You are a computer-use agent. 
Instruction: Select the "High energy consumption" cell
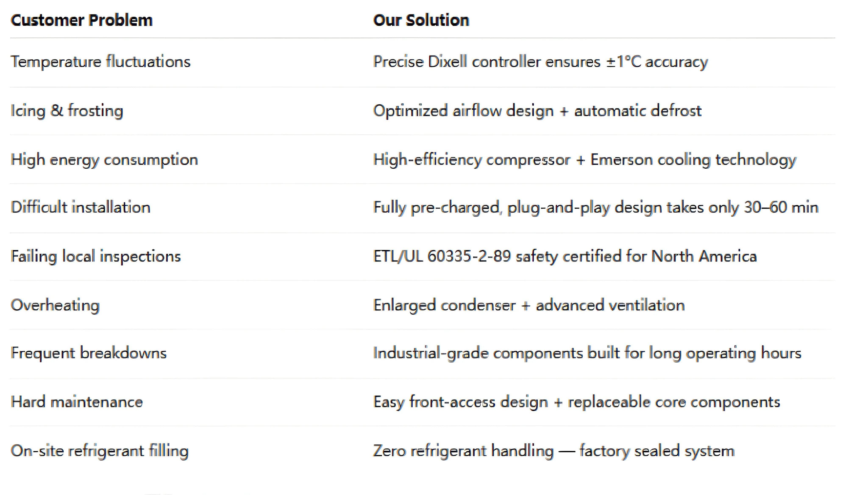(x=104, y=160)
